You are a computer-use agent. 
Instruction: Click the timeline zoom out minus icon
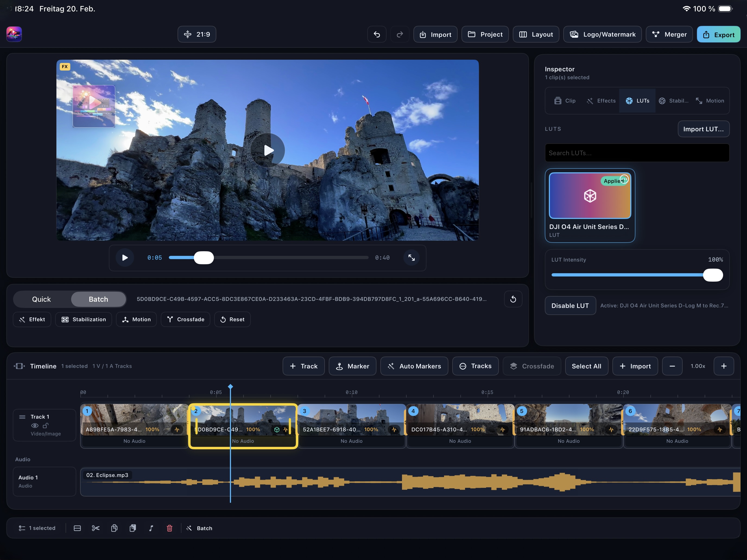(672, 366)
